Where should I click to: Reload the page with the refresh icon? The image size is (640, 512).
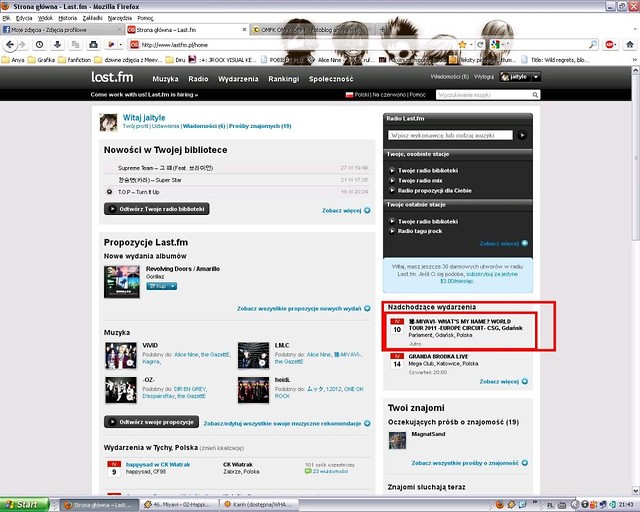[x=480, y=45]
